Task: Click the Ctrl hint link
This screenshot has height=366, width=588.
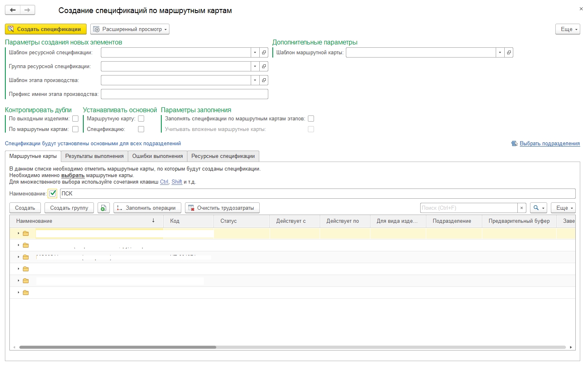Action: 164,182
